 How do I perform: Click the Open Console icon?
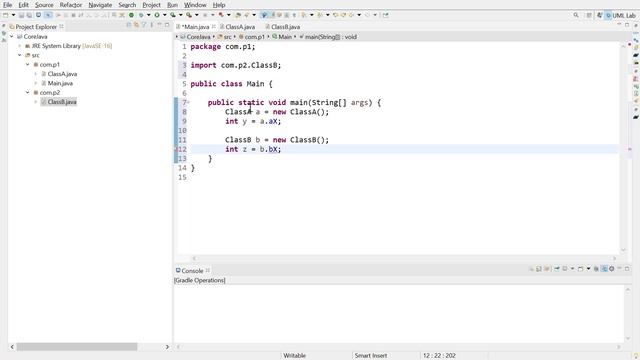tap(580, 269)
